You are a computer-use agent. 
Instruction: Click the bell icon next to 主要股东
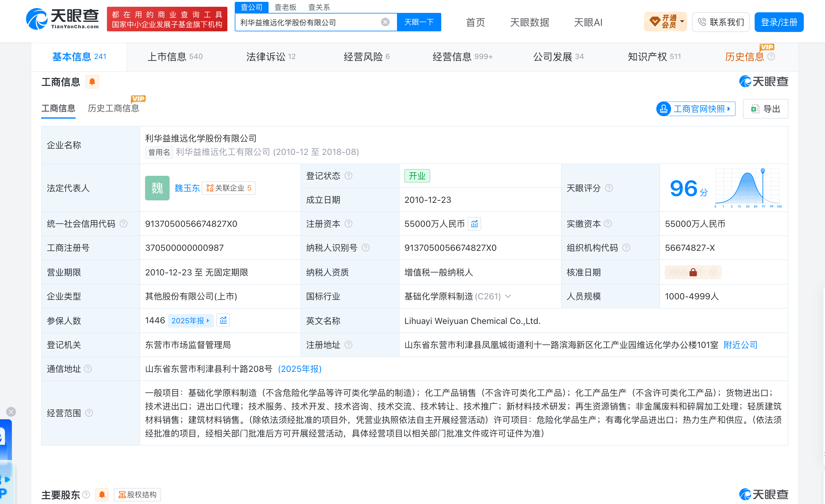tap(102, 494)
